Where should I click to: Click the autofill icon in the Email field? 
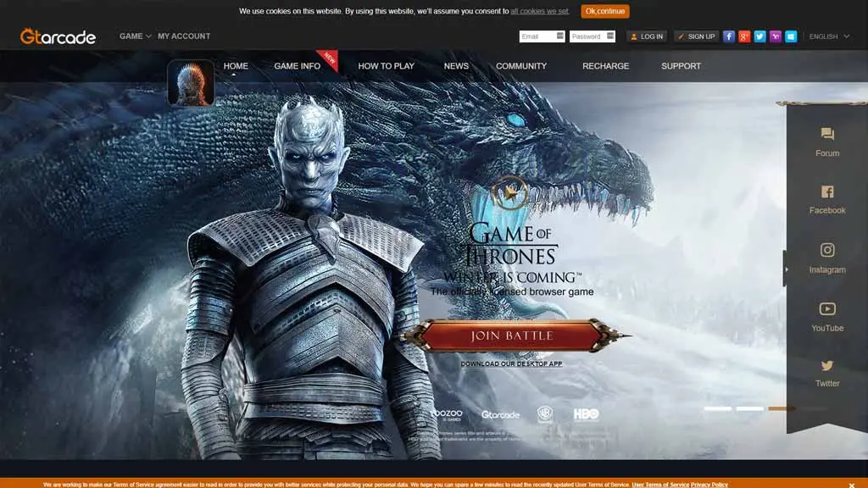pos(559,36)
